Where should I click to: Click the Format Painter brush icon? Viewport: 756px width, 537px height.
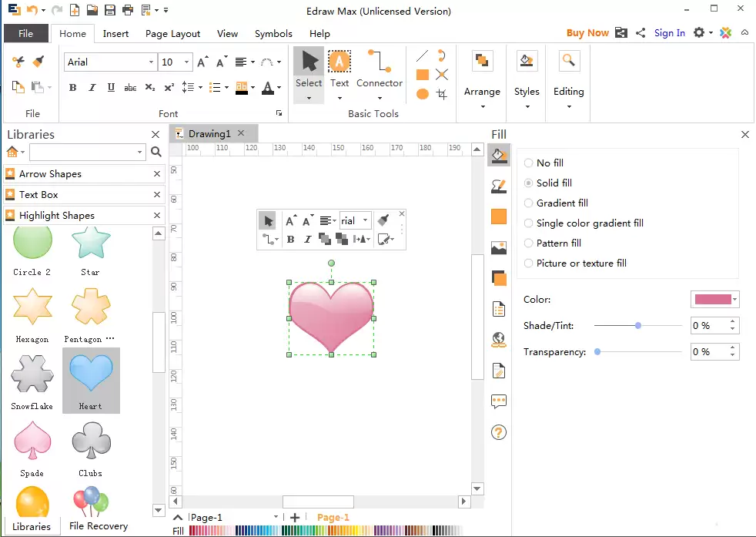(x=38, y=62)
